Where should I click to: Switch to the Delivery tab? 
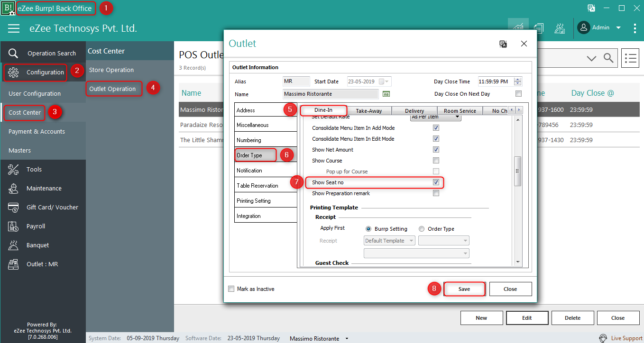click(414, 111)
